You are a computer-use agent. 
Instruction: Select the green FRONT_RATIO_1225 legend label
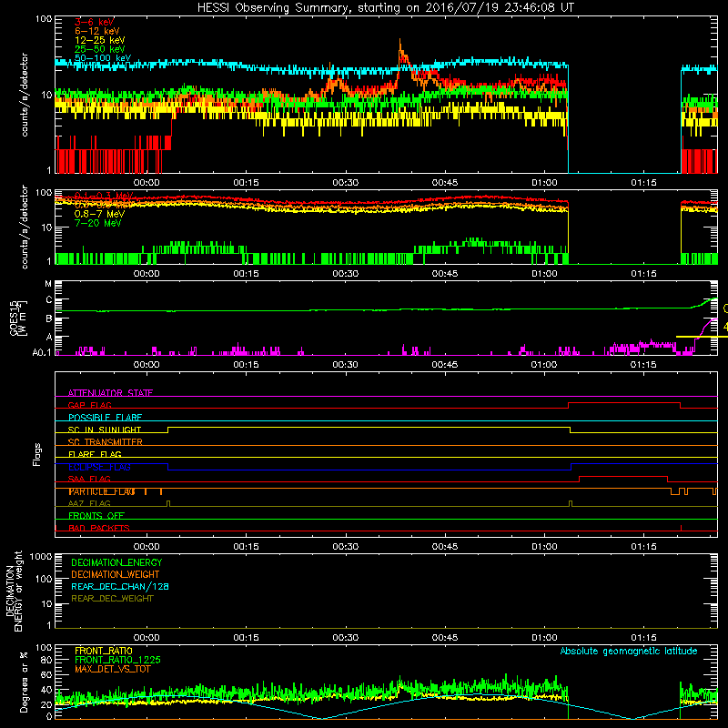coord(118,660)
